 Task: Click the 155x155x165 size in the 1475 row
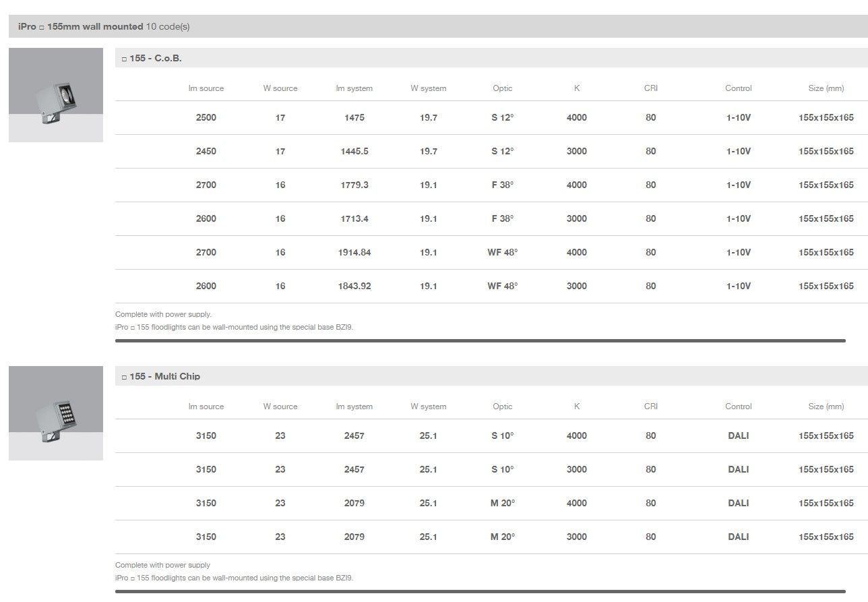826,117
